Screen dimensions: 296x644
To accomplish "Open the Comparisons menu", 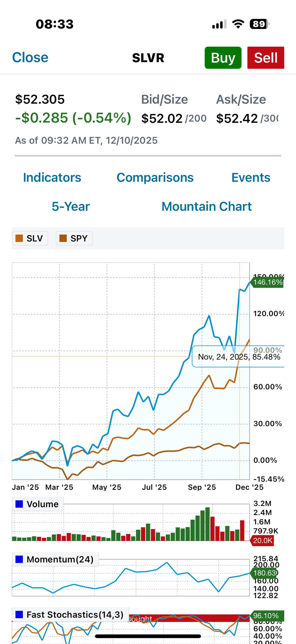I will coord(155,178).
